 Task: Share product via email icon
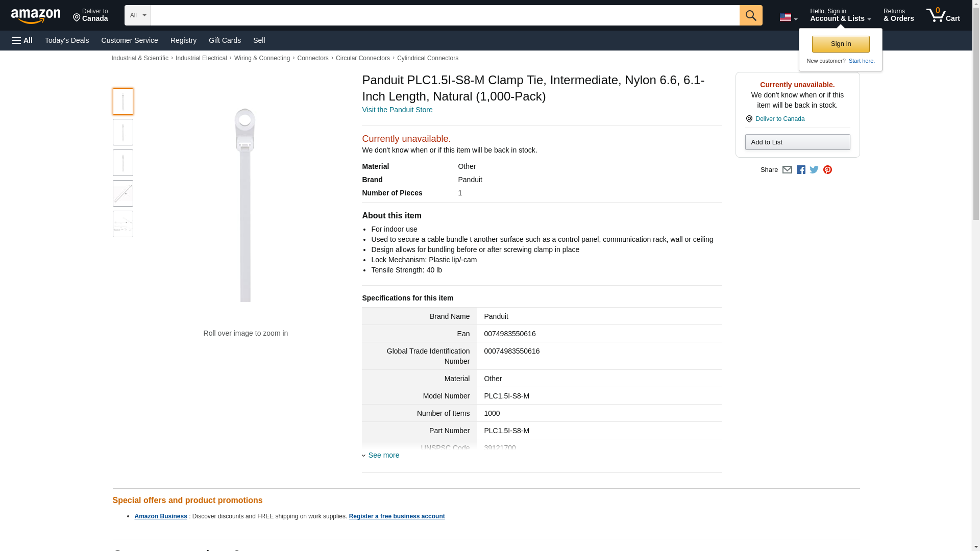[x=787, y=170]
